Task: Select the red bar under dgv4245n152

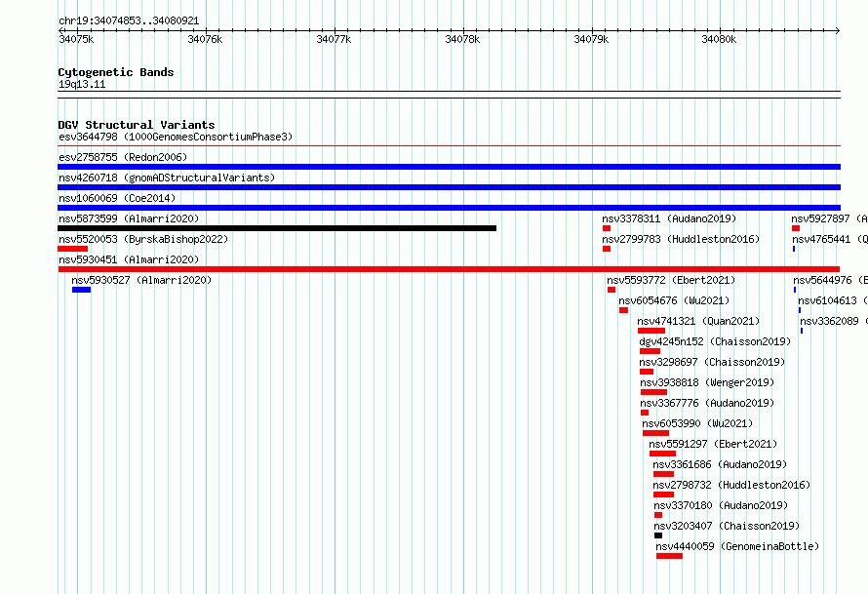Action: 650,351
